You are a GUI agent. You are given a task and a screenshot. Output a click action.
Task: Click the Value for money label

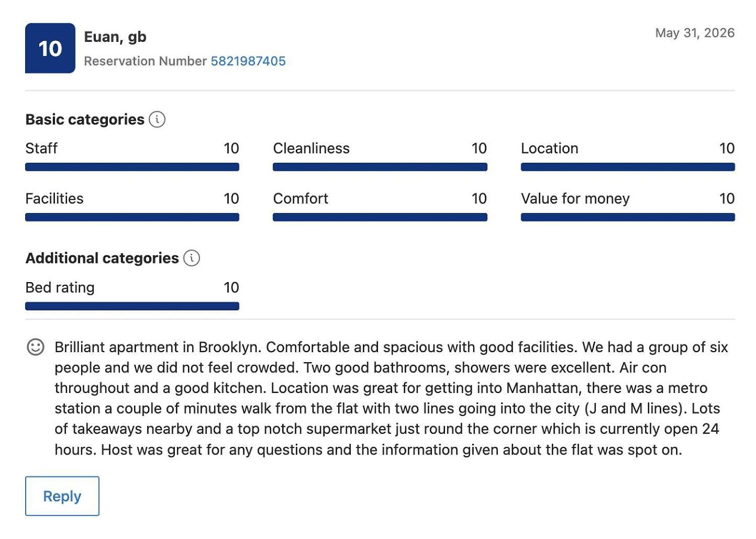click(575, 199)
